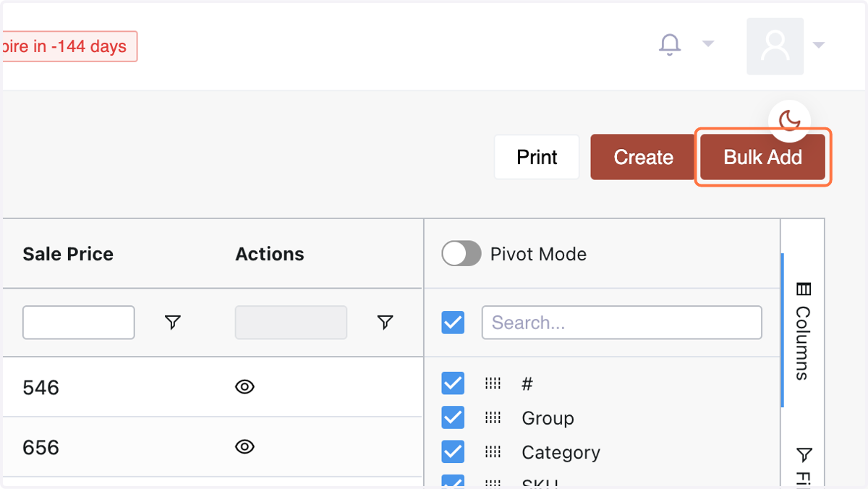Image resolution: width=868 pixels, height=489 pixels.
Task: Click the expire in -144 days badge
Action: coord(69,46)
